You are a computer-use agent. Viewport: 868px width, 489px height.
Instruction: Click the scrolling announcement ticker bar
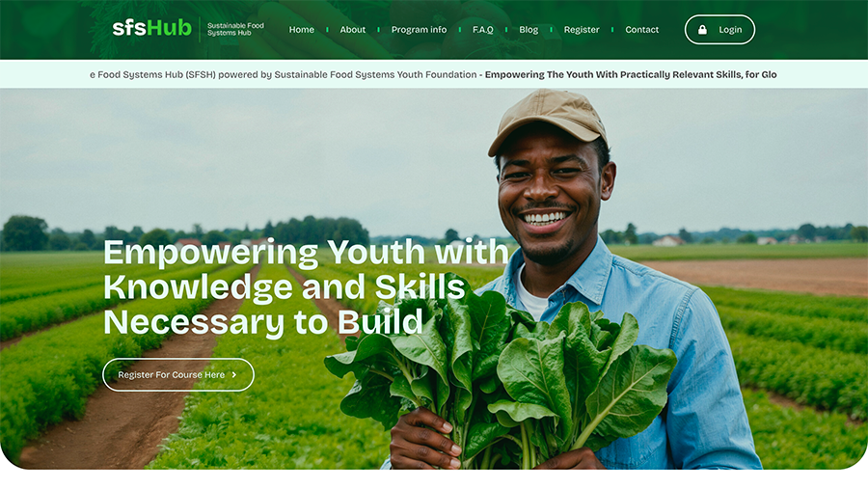click(434, 74)
